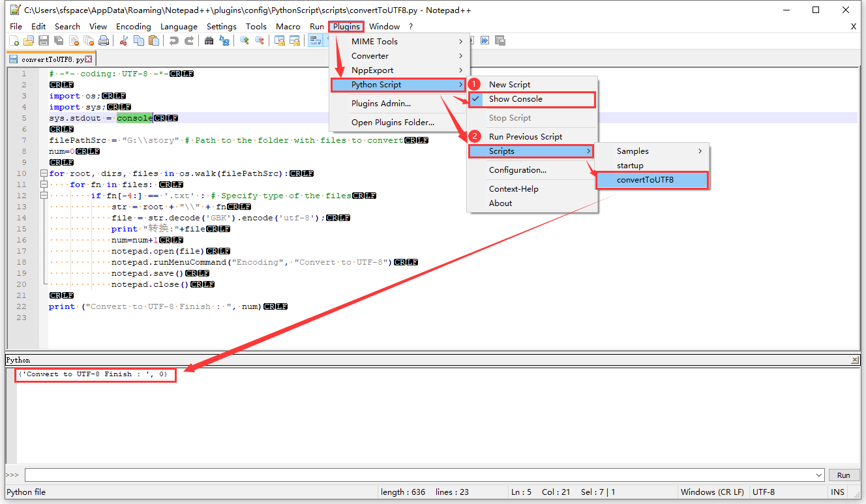Choose Context-Help menu entry
Image resolution: width=866 pixels, height=504 pixels.
[531, 188]
